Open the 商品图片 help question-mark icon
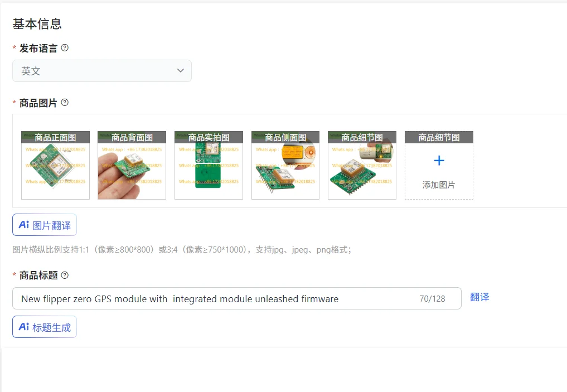This screenshot has height=392, width=567. click(65, 103)
